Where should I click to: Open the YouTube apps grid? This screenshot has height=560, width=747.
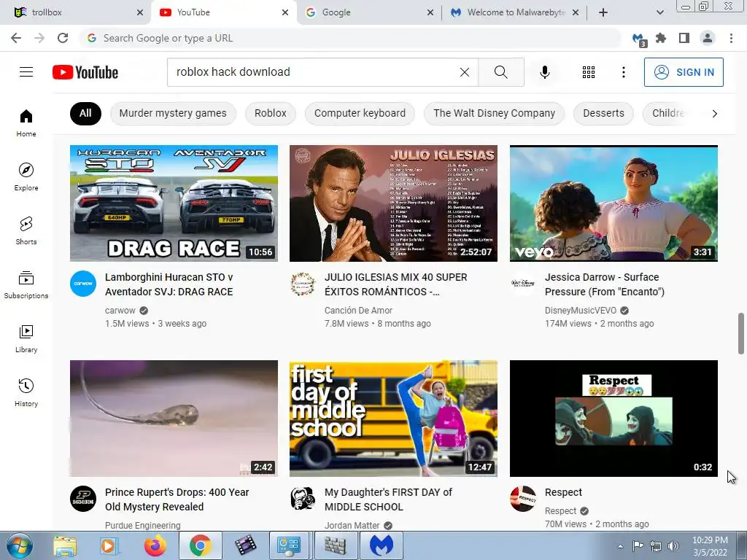pyautogui.click(x=589, y=72)
